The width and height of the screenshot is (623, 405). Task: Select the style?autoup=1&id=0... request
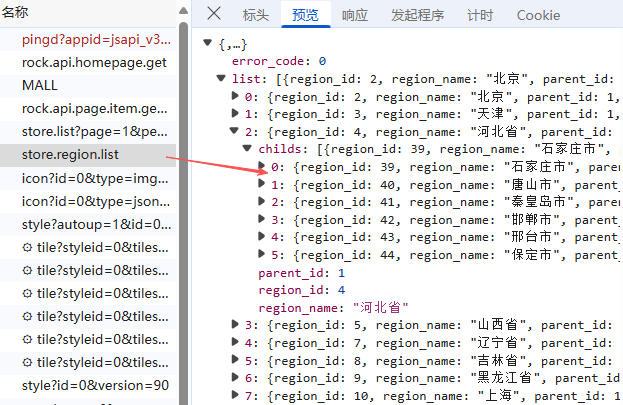(88, 225)
